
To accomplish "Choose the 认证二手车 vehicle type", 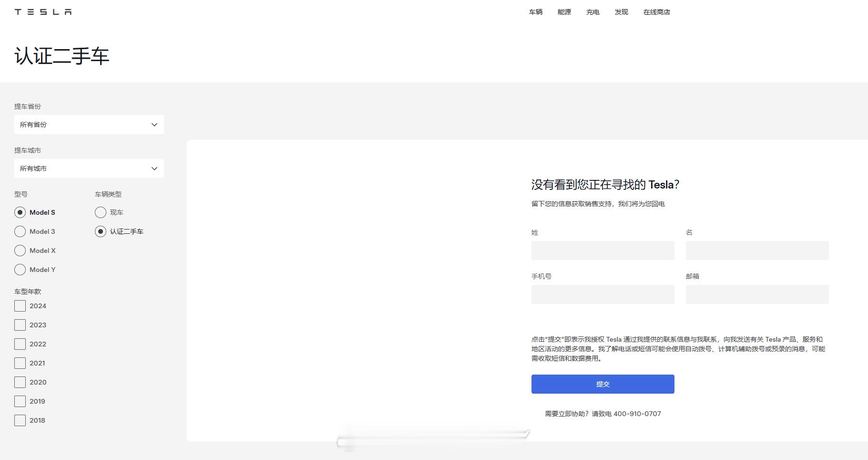I will (x=101, y=231).
